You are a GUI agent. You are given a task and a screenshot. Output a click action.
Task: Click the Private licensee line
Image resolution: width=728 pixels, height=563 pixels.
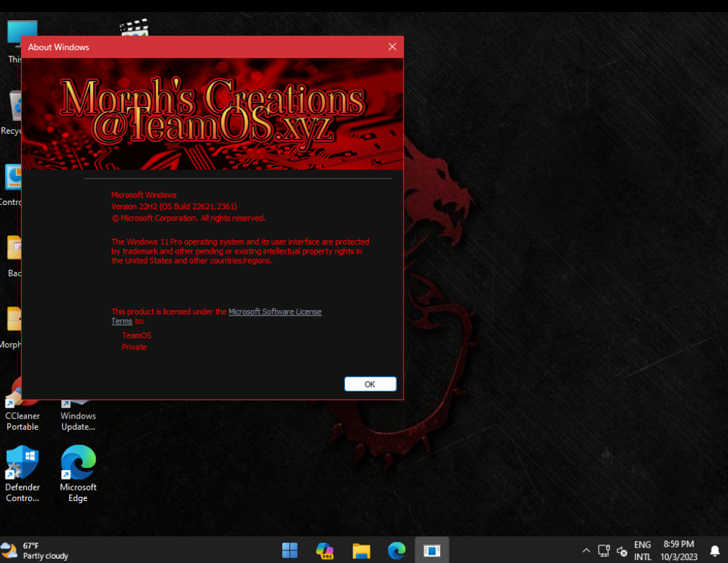point(134,347)
